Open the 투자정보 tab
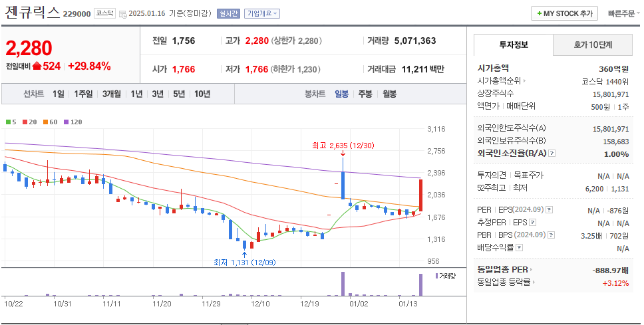The image size is (644, 325). tap(514, 45)
